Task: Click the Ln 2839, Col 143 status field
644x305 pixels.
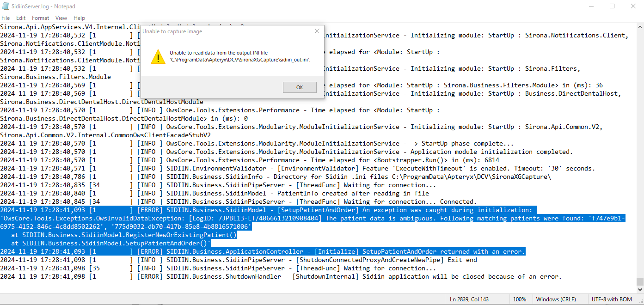Action: 469,299
